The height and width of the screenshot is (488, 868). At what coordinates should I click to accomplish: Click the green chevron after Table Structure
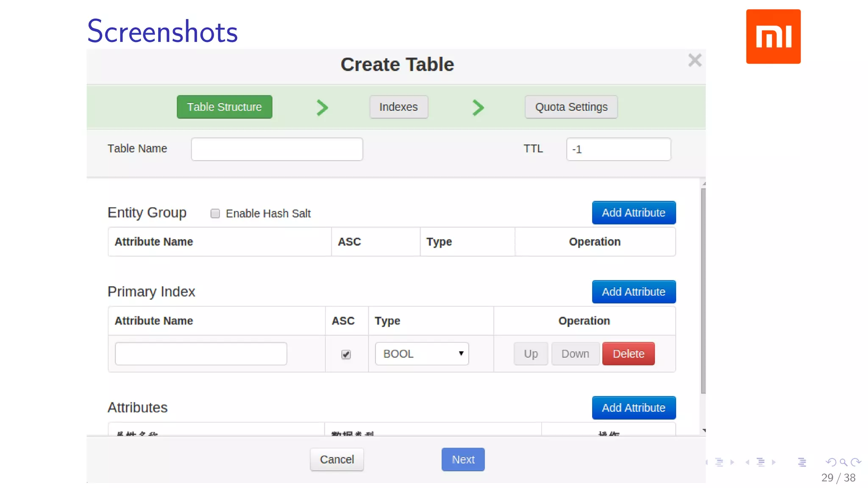322,108
